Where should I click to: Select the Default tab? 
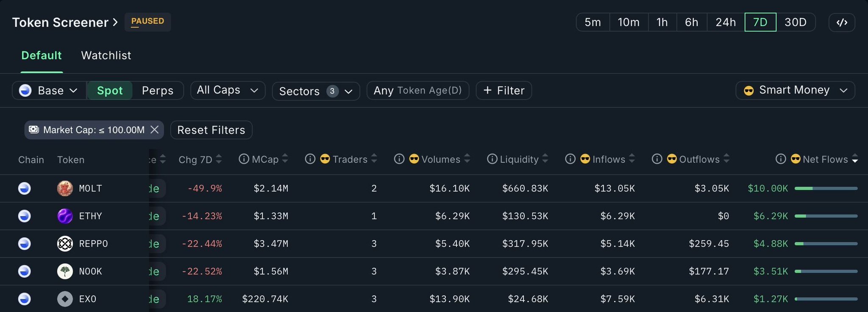(x=42, y=55)
